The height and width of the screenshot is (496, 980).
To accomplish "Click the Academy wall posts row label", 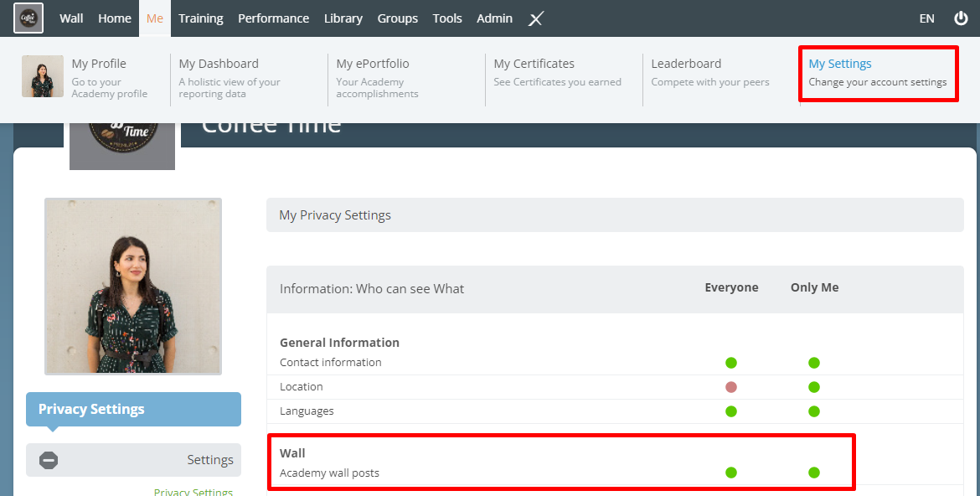I will 329,473.
